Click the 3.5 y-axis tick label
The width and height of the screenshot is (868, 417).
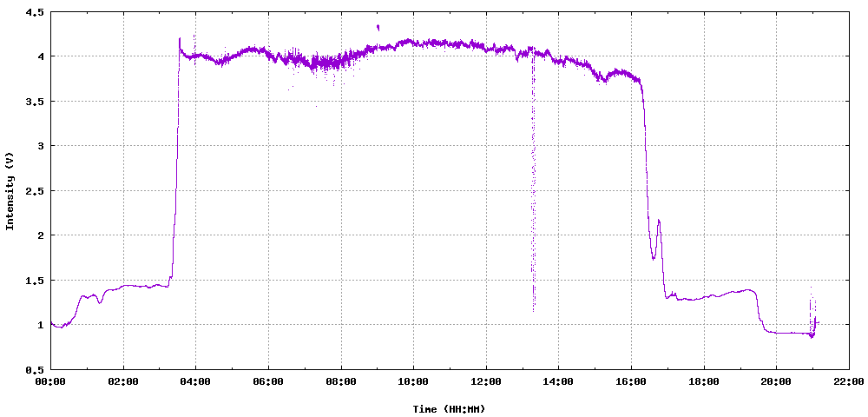point(35,102)
